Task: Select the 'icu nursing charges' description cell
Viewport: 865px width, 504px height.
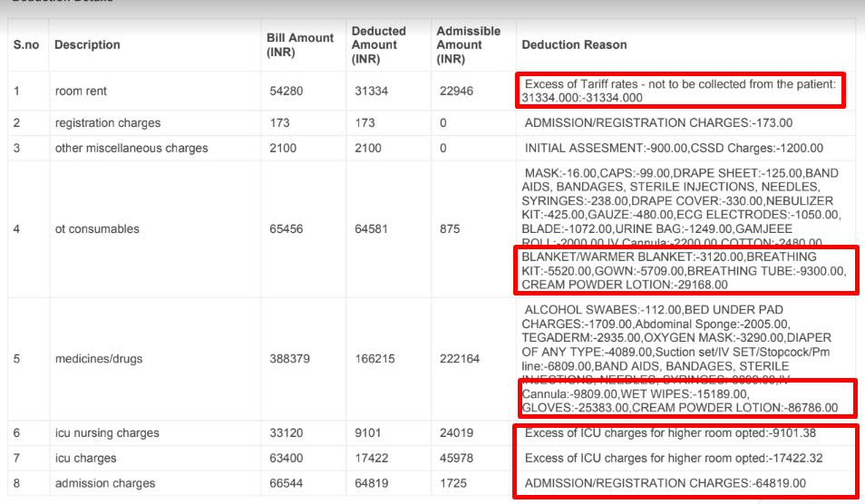Action: coord(107,433)
